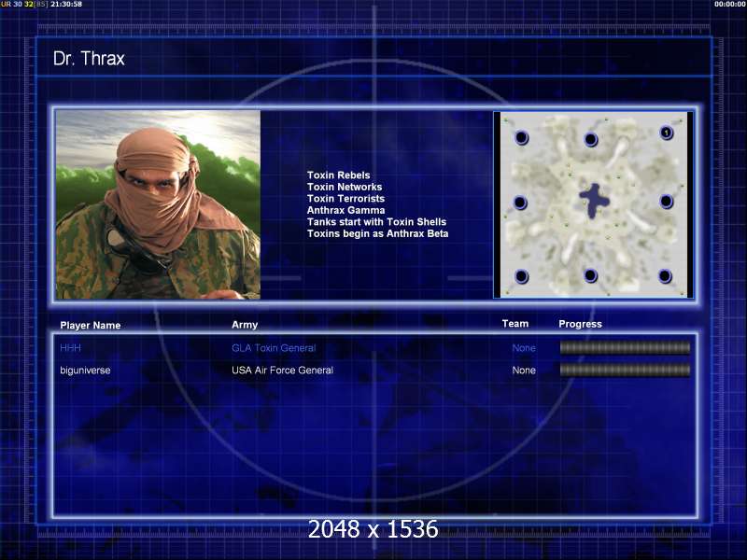Image resolution: width=747 pixels, height=560 pixels.
Task: Click the Army column header
Action: click(x=245, y=325)
